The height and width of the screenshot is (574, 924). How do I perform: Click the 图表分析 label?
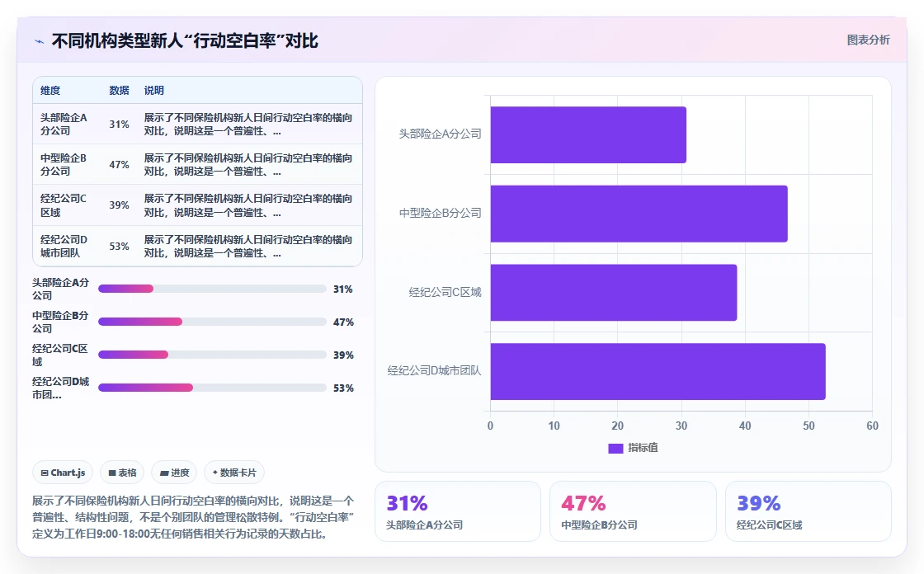(868, 40)
